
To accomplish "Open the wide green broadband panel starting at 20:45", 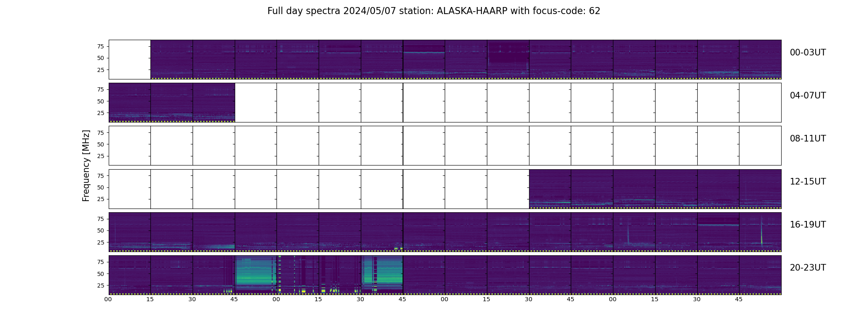I will coord(256,275).
